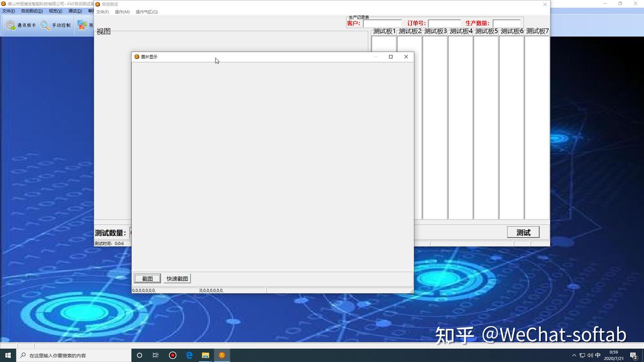
Task: Click the 测试板5 result list box
Action: click(486, 128)
